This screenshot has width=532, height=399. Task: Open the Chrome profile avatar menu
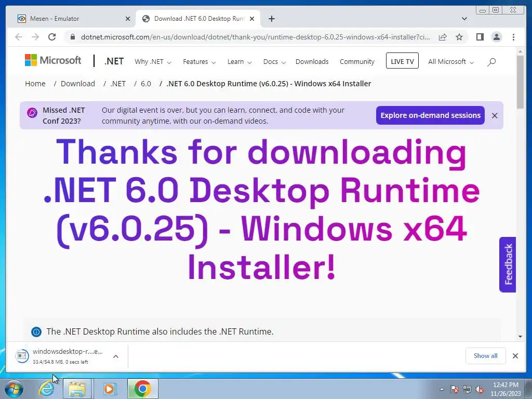[x=496, y=37]
